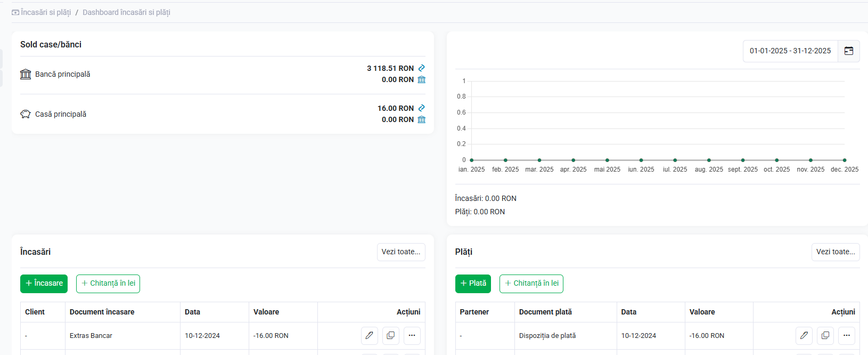This screenshot has width=868, height=355.
Task: Click the date range field 01-01-2025 - 31-12-2025
Action: pyautogui.click(x=790, y=51)
